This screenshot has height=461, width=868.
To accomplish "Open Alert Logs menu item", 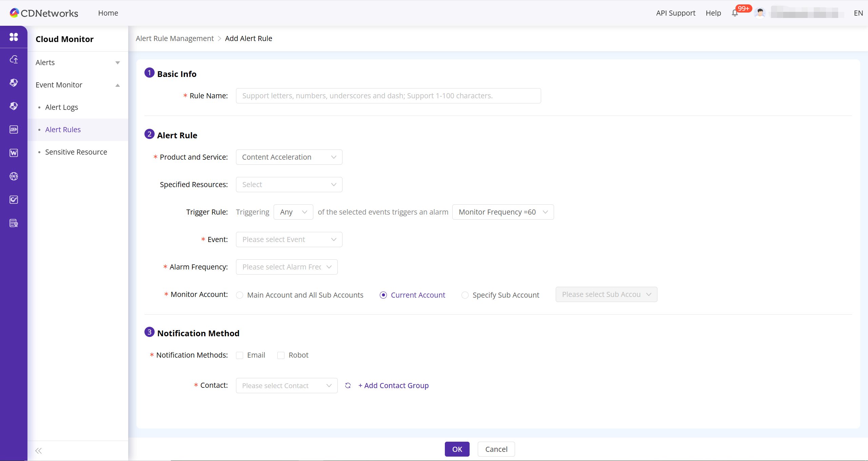I will [61, 107].
